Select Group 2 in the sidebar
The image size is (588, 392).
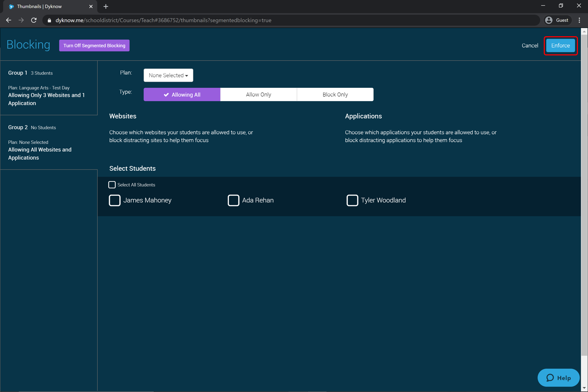coord(49,143)
